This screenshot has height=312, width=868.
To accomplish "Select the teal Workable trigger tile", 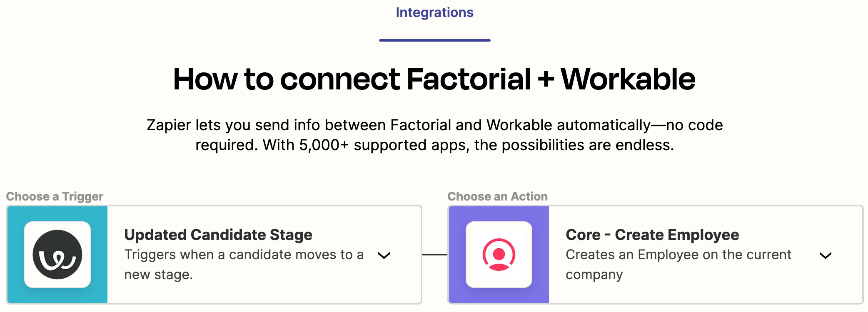I will tap(57, 255).
